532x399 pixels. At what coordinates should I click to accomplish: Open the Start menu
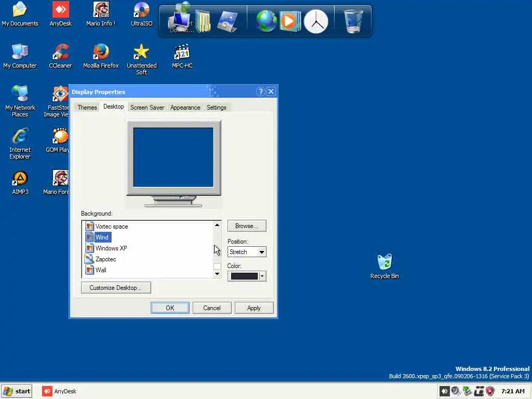tap(17, 391)
